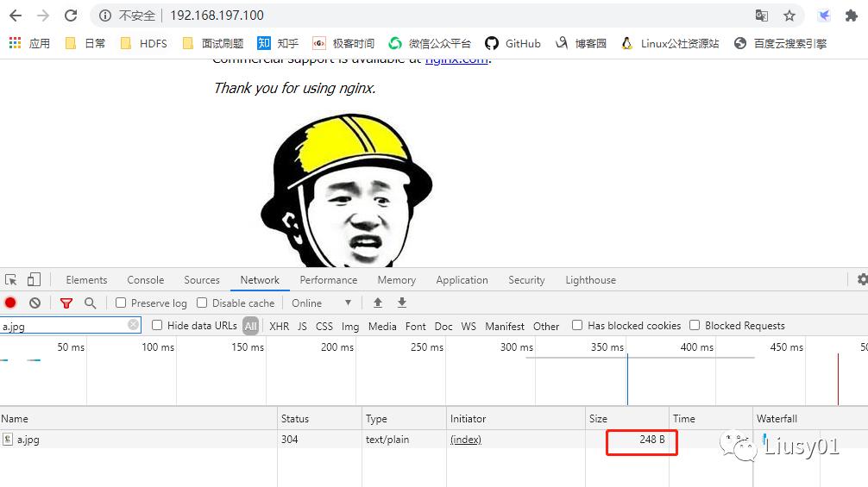Open the Apps grid bookmark

(30, 43)
